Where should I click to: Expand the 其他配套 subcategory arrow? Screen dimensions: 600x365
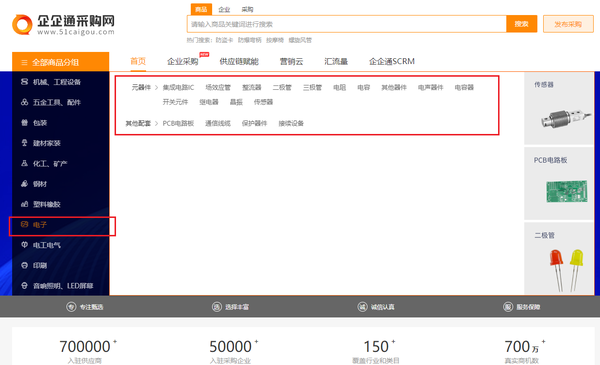(x=156, y=123)
